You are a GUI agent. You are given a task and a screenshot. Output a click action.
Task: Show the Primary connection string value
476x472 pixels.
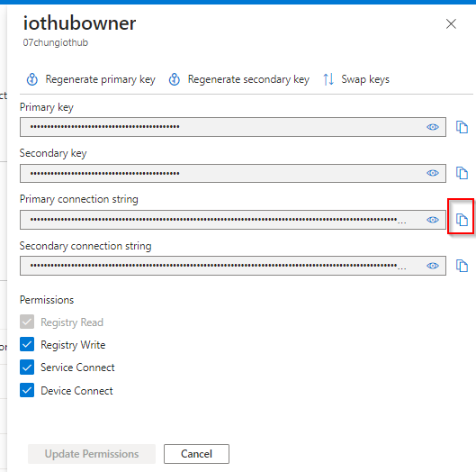(x=432, y=220)
